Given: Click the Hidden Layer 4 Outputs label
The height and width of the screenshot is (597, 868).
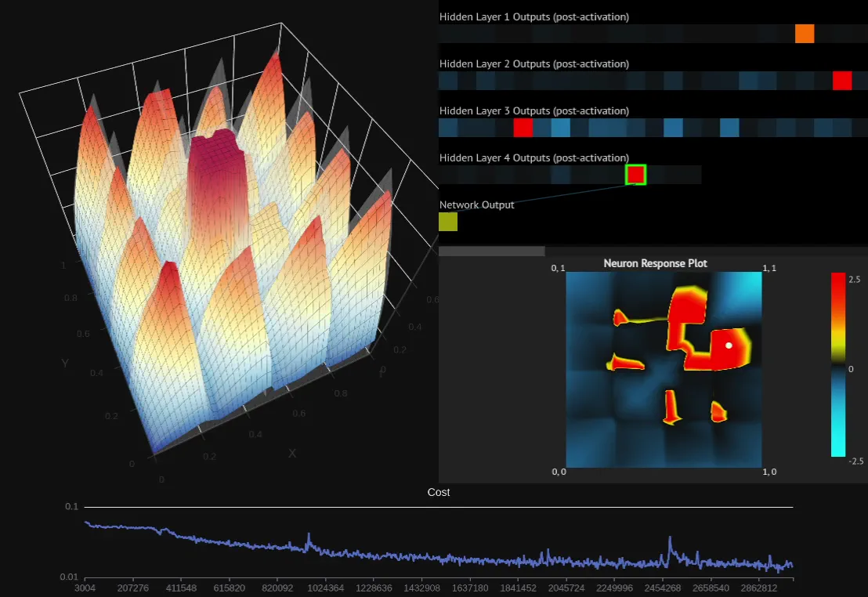Looking at the screenshot, I should pos(534,157).
